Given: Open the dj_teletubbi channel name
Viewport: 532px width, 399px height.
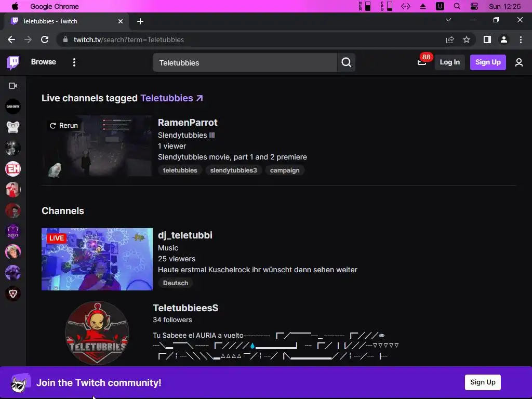Looking at the screenshot, I should 185,235.
